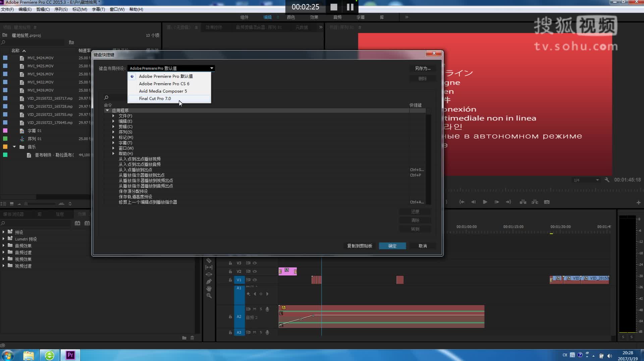The height and width of the screenshot is (361, 644).
Task: Click Play in the program monitor
Action: click(x=485, y=202)
